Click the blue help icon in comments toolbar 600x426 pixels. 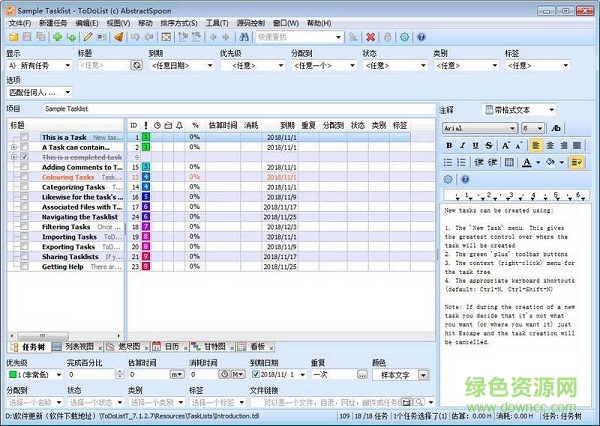[x=463, y=179]
